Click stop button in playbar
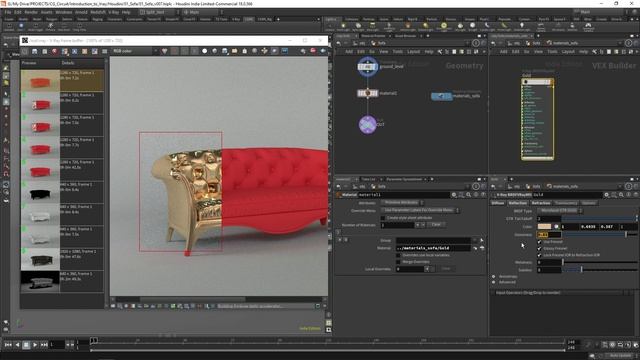Viewport: 640px width, 360px height. [26, 345]
